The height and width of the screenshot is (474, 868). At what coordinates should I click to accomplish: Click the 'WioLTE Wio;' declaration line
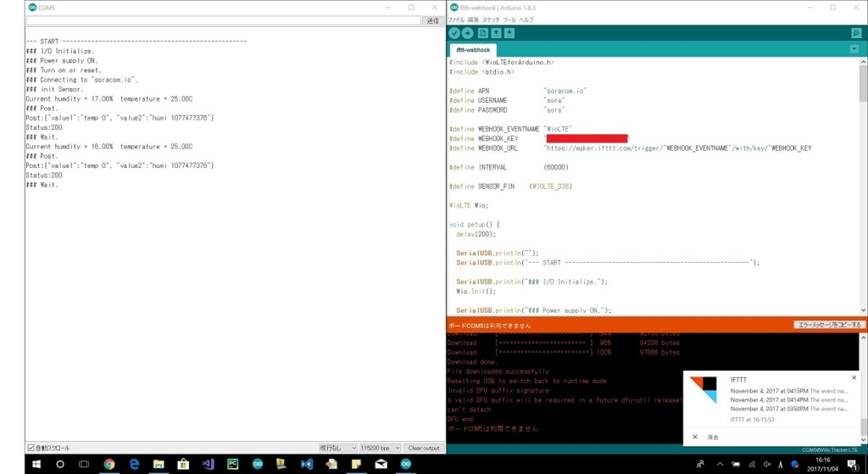(x=469, y=205)
